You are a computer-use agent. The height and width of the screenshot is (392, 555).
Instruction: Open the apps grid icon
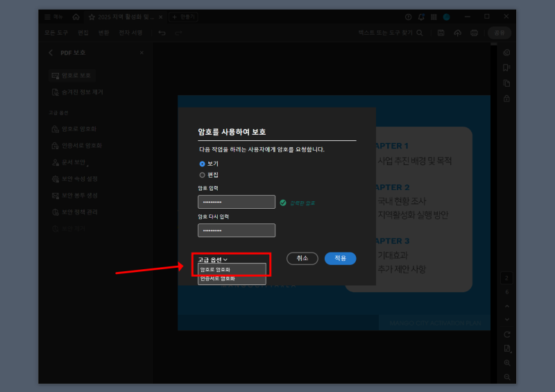(x=434, y=17)
